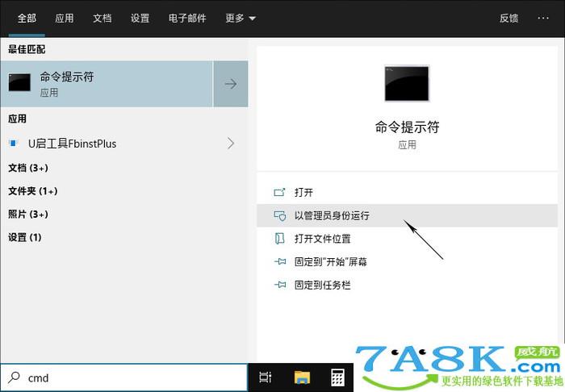Image resolution: width=565 pixels, height=392 pixels.
Task: Choose 以管理员身份运行
Action: click(407, 215)
